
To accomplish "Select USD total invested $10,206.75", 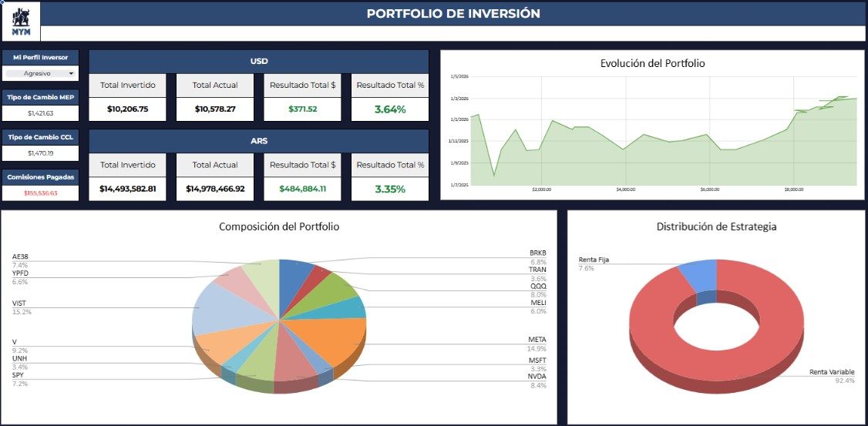I will tap(127, 109).
